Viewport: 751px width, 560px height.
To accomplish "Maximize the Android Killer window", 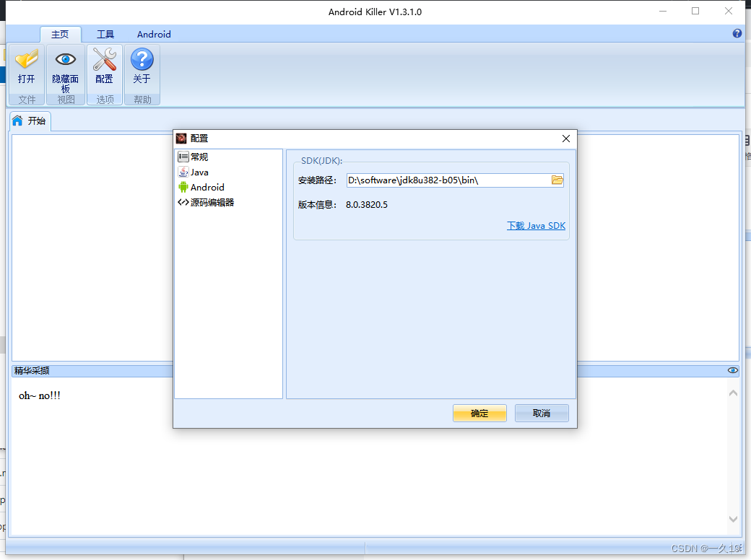I will (x=695, y=11).
